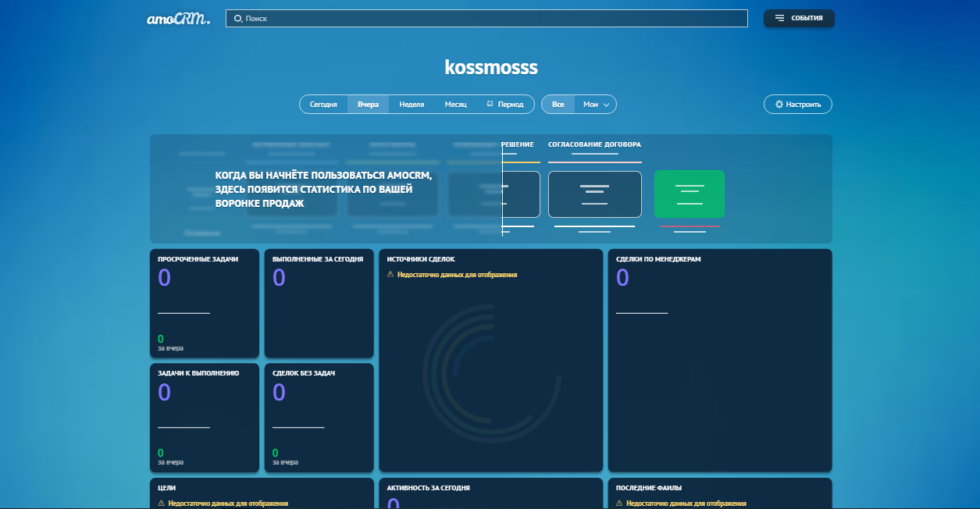Viewport: 980px width, 509px height.
Task: Switch the filter to Все
Action: 558,105
